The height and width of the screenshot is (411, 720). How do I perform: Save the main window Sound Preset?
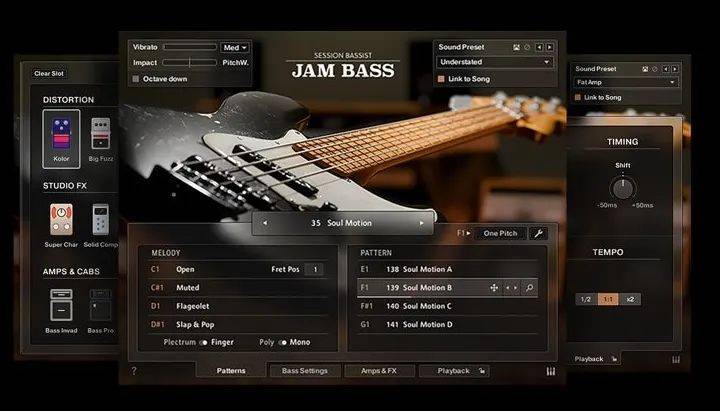pyautogui.click(x=517, y=47)
